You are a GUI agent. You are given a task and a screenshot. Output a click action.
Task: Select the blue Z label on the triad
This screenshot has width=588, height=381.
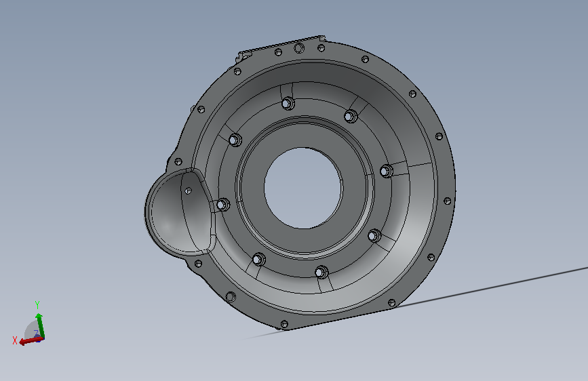pyautogui.click(x=37, y=333)
